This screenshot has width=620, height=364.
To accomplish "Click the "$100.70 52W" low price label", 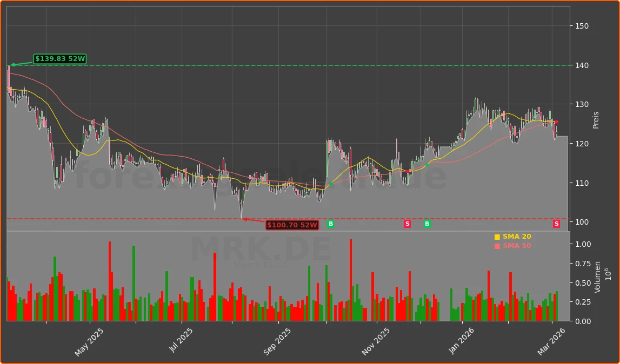I will point(292,225).
